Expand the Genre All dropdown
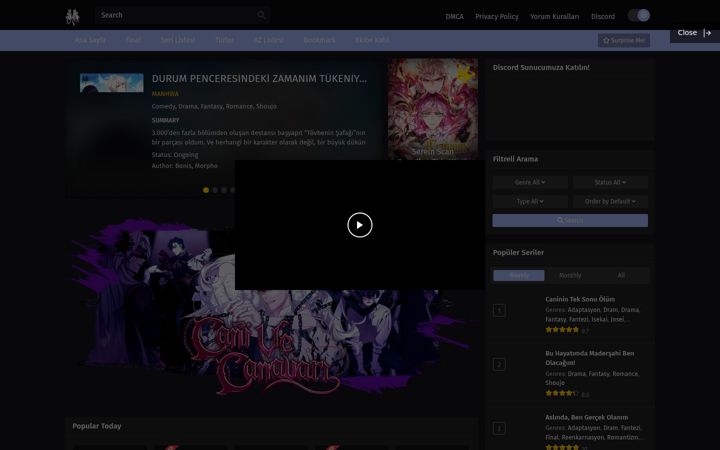Image resolution: width=720 pixels, height=450 pixels. (x=530, y=182)
